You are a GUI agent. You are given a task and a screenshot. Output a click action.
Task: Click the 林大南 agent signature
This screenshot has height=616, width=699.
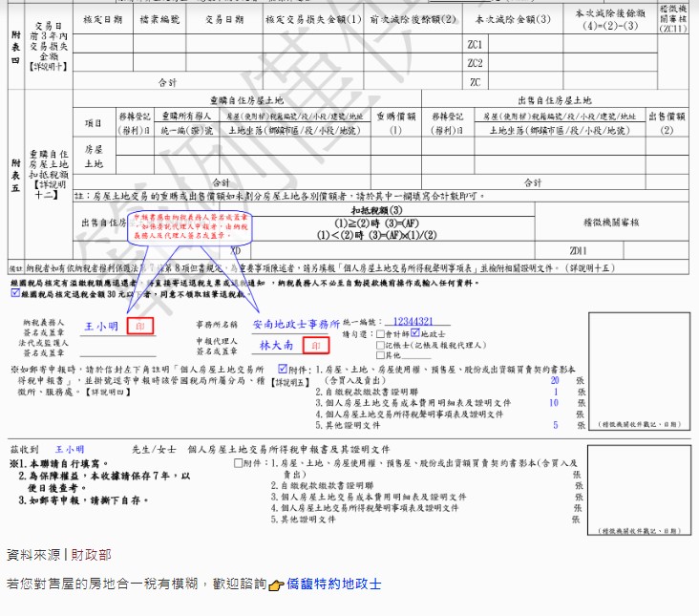coord(276,346)
